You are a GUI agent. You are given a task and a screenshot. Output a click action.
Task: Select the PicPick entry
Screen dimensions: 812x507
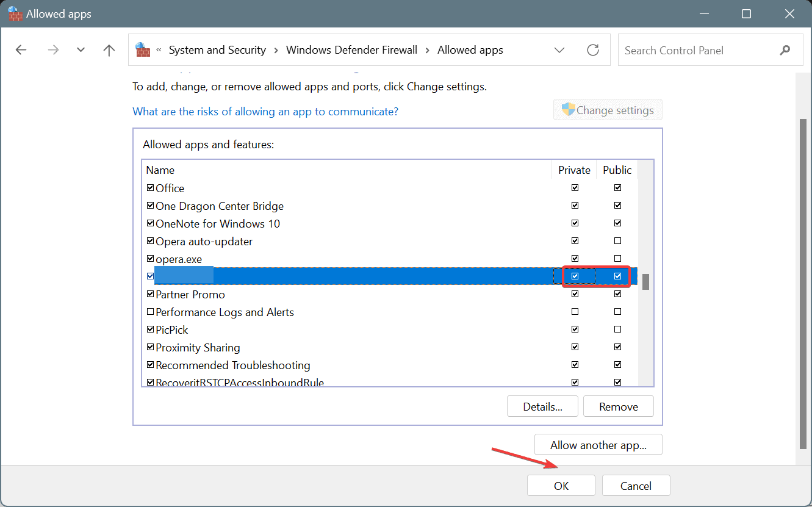pyautogui.click(x=172, y=330)
